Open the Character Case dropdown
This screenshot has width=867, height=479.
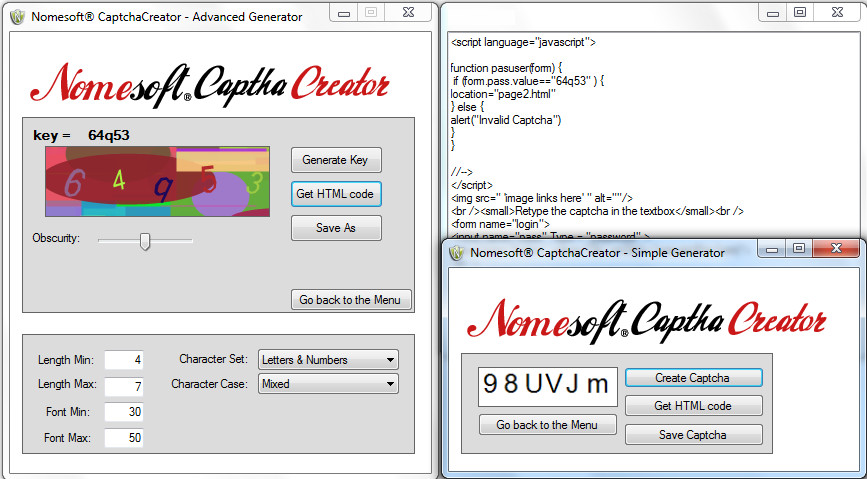click(x=328, y=384)
